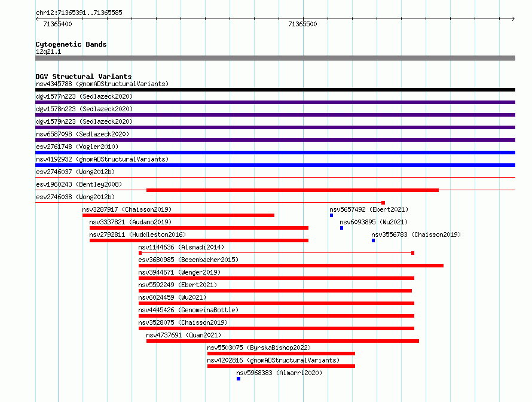
Task: Click the red nsv6024459 variant bar
Action: pos(277,303)
